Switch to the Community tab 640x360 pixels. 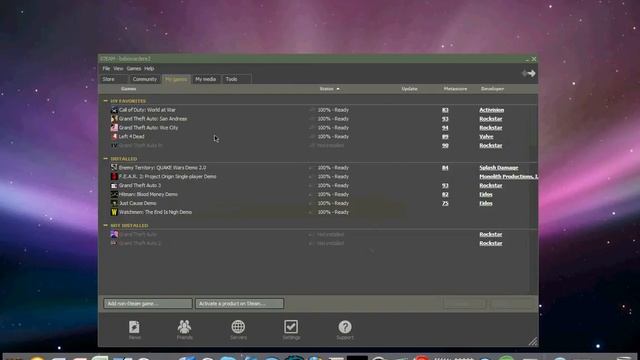(144, 79)
